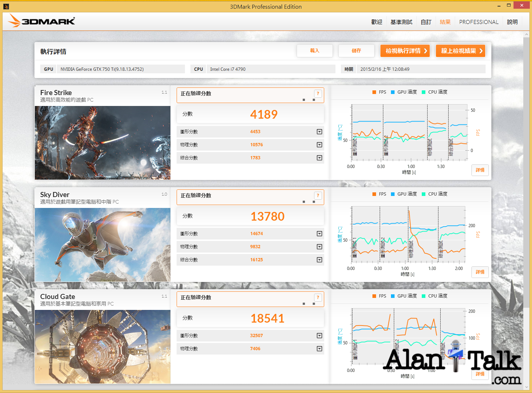Click the 3DMark app icon in title bar
This screenshot has height=393, width=532.
click(x=6, y=6)
